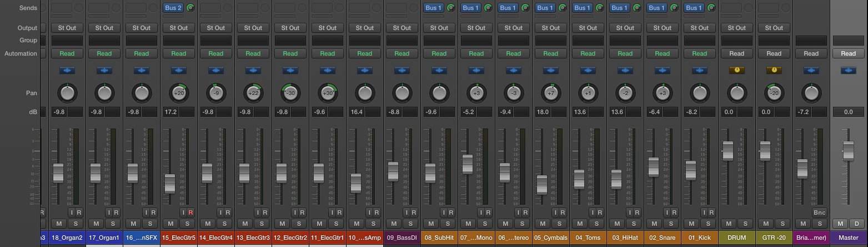The width and height of the screenshot is (868, 247).
Task: Click the waveform icon on 13_ElecGtr3 channel
Action: (x=253, y=70)
